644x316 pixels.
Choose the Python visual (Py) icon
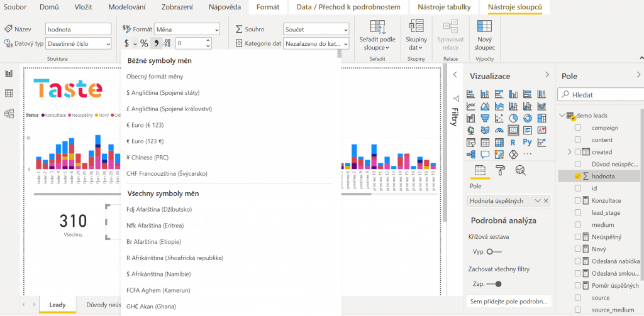pos(527,142)
